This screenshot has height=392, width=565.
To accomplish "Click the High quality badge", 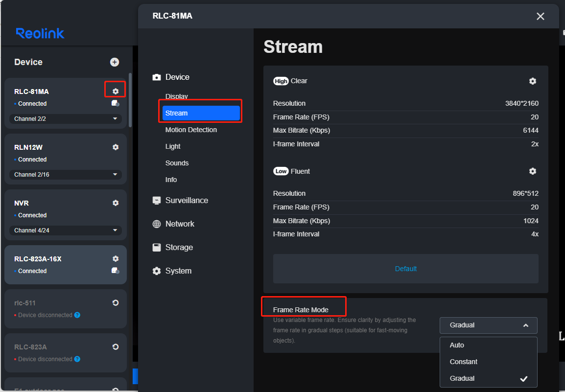I will 281,81.
